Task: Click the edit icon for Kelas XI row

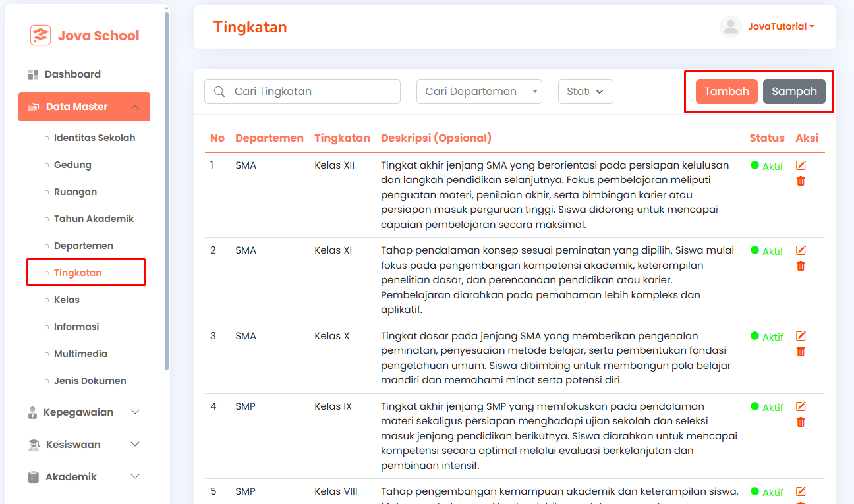Action: click(x=801, y=250)
